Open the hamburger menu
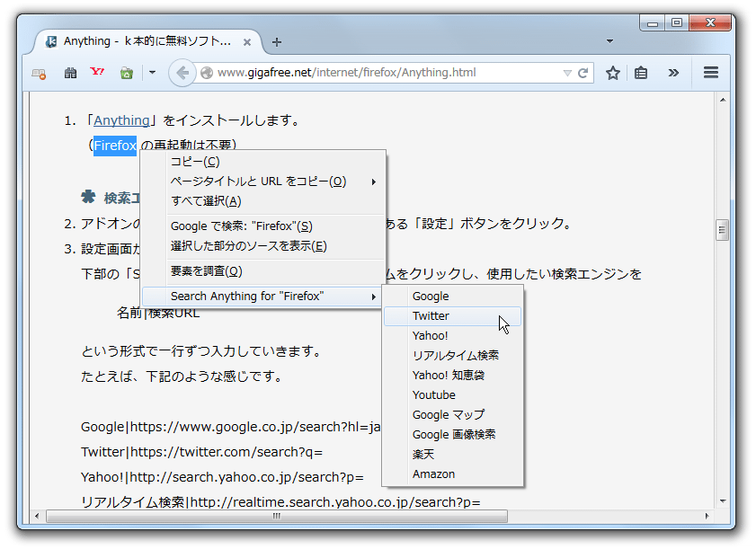The image size is (756, 549). (x=711, y=73)
